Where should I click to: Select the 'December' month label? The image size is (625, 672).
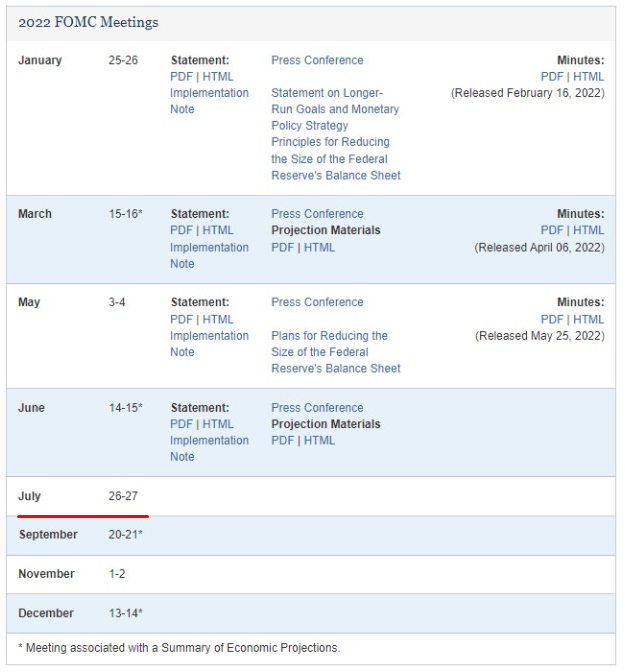coord(46,613)
